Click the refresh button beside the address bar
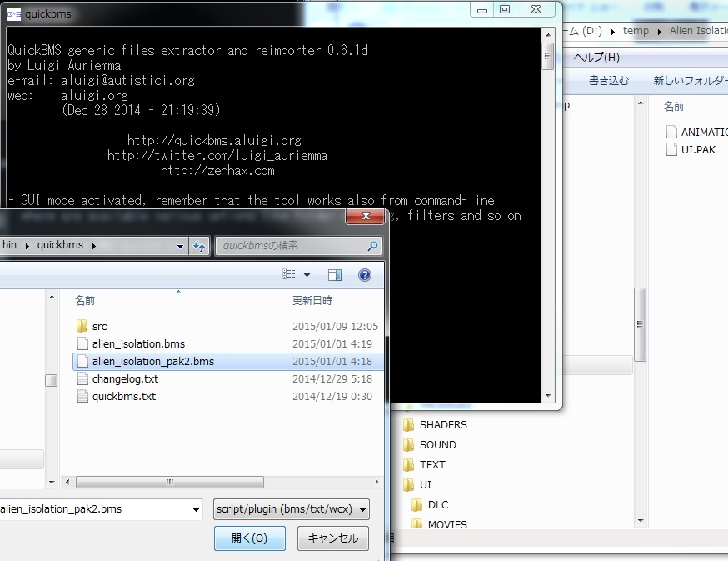This screenshot has width=728, height=561. click(199, 246)
